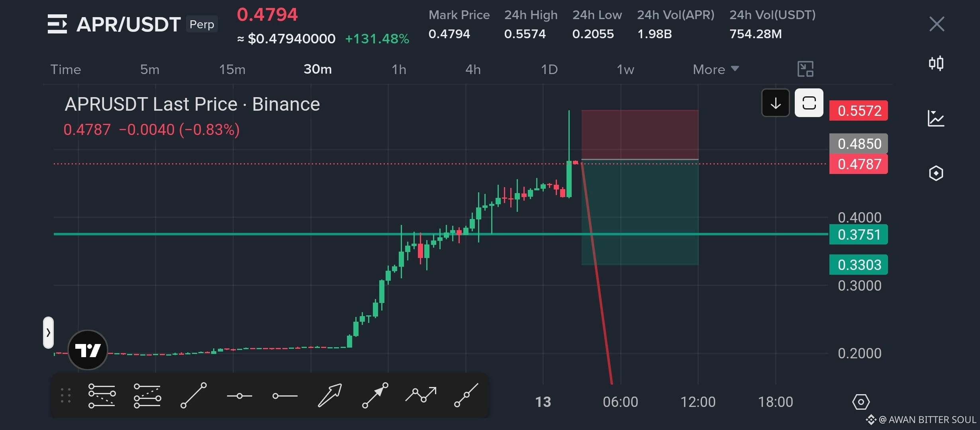Select the extended line tool
This screenshot has width=980, height=430.
point(466,395)
